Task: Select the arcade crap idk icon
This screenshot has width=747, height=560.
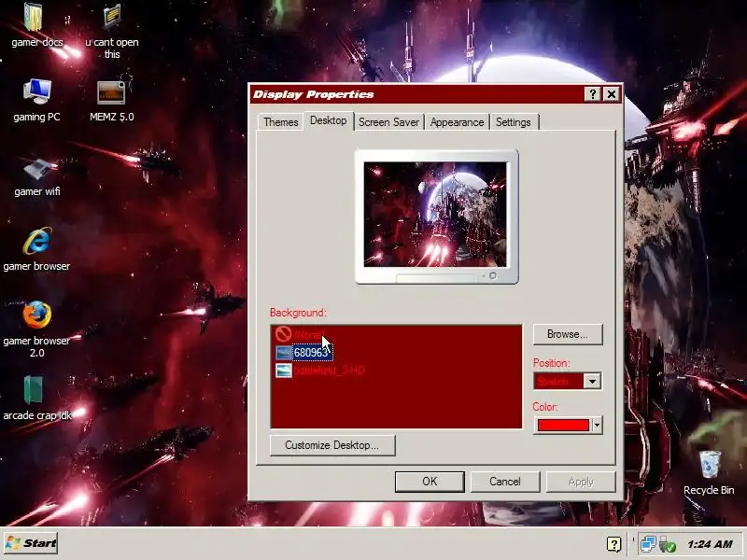Action: tap(34, 389)
